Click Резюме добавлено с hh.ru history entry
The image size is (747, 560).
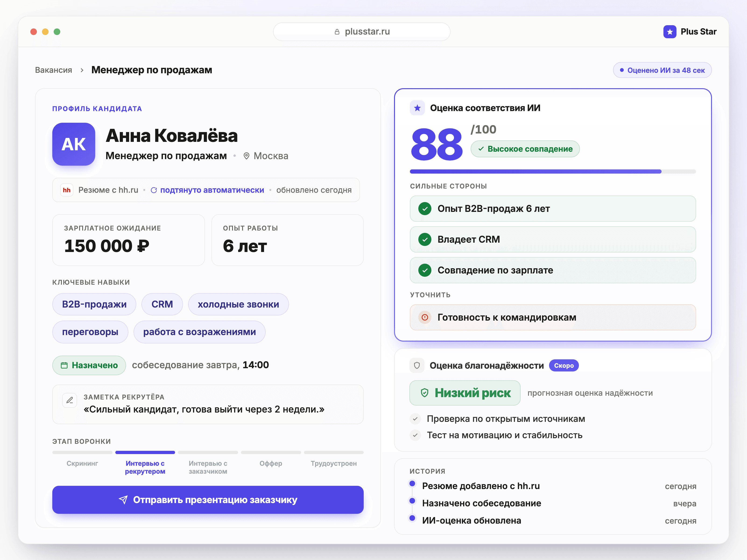[x=553, y=486]
